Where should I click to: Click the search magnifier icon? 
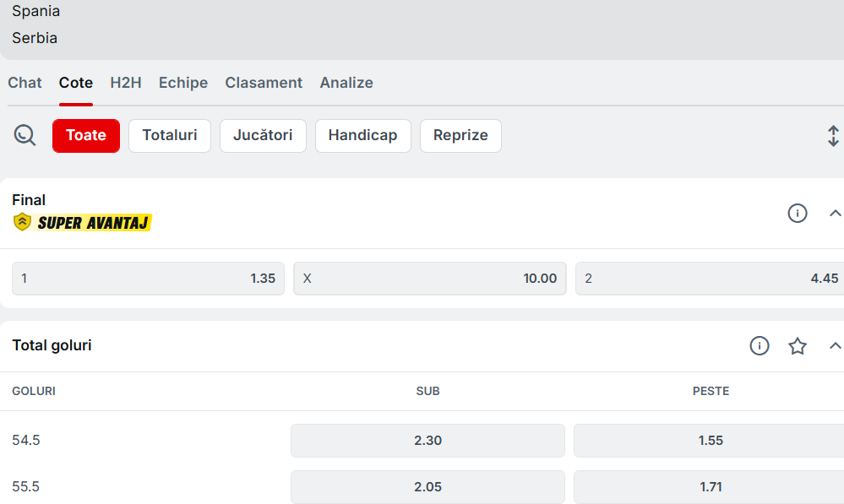click(25, 135)
